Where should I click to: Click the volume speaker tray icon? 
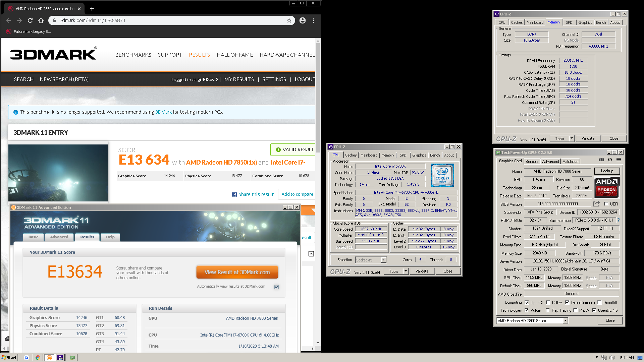pyautogui.click(x=612, y=358)
